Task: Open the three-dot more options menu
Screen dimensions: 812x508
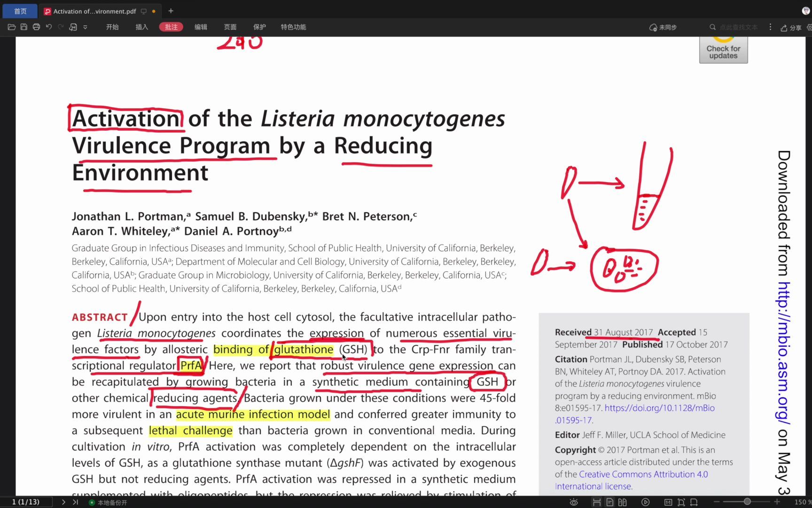Action: tap(770, 27)
